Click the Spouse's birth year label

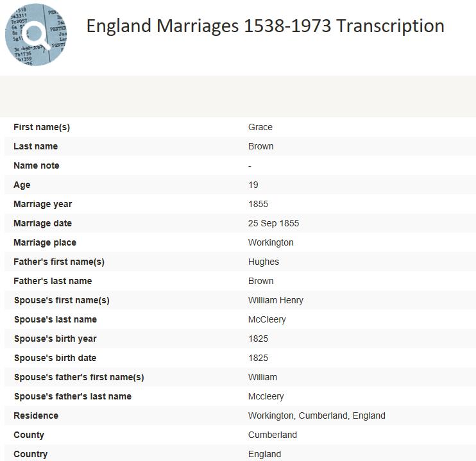pyautogui.click(x=55, y=339)
